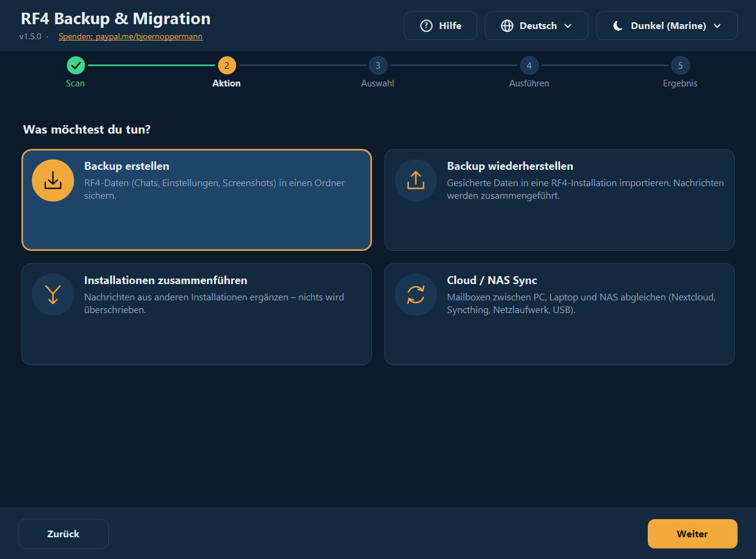This screenshot has width=756, height=559.
Task: Select the Backup wiederherstellen option card
Action: 559,200
